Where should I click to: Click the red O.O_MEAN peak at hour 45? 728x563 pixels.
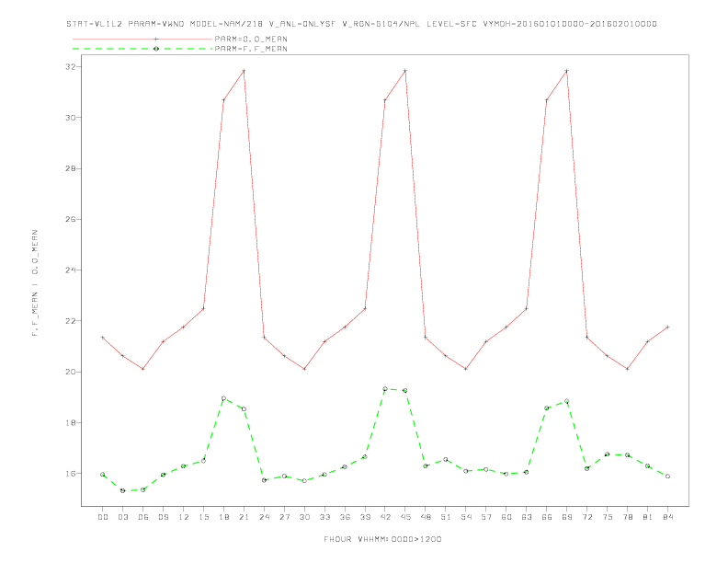405,71
